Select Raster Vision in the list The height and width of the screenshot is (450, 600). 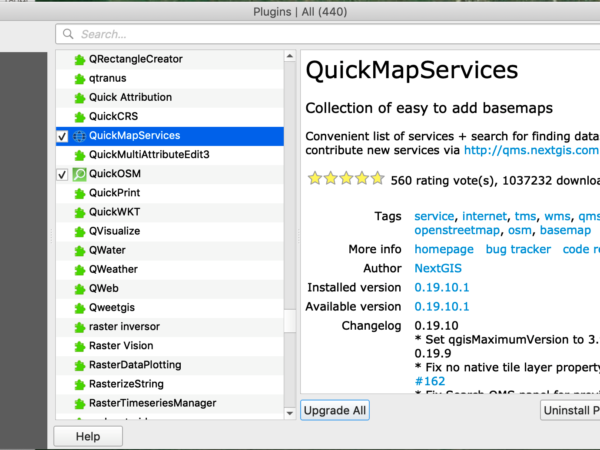170,346
